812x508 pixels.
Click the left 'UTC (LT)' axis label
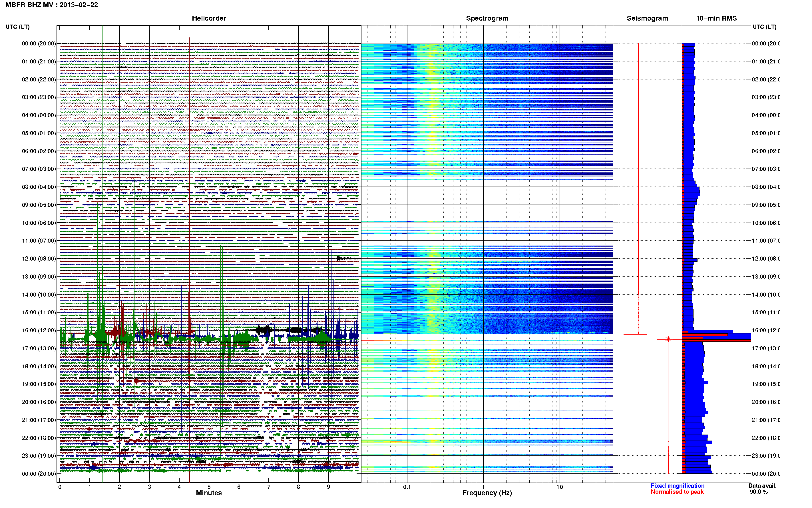[x=17, y=27]
